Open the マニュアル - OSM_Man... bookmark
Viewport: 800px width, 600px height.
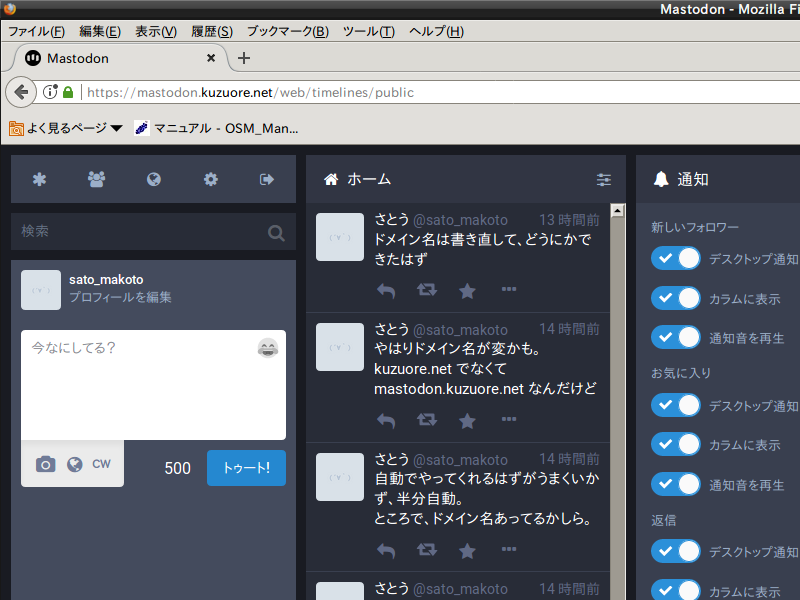(x=216, y=128)
